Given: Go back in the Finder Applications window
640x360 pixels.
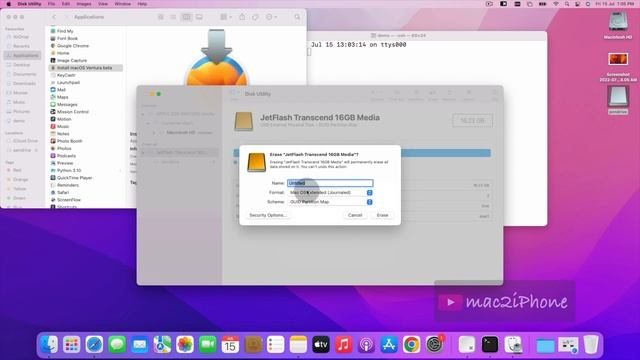Looking at the screenshot, I should (x=54, y=17).
